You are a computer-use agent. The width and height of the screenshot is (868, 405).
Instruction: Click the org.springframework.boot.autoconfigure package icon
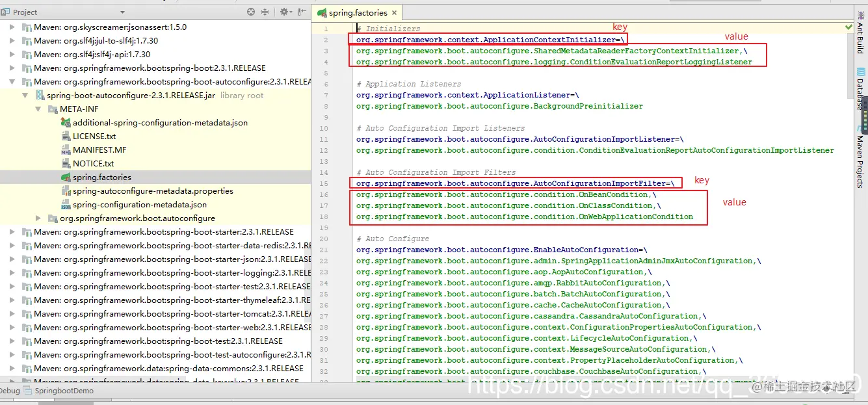coord(53,218)
